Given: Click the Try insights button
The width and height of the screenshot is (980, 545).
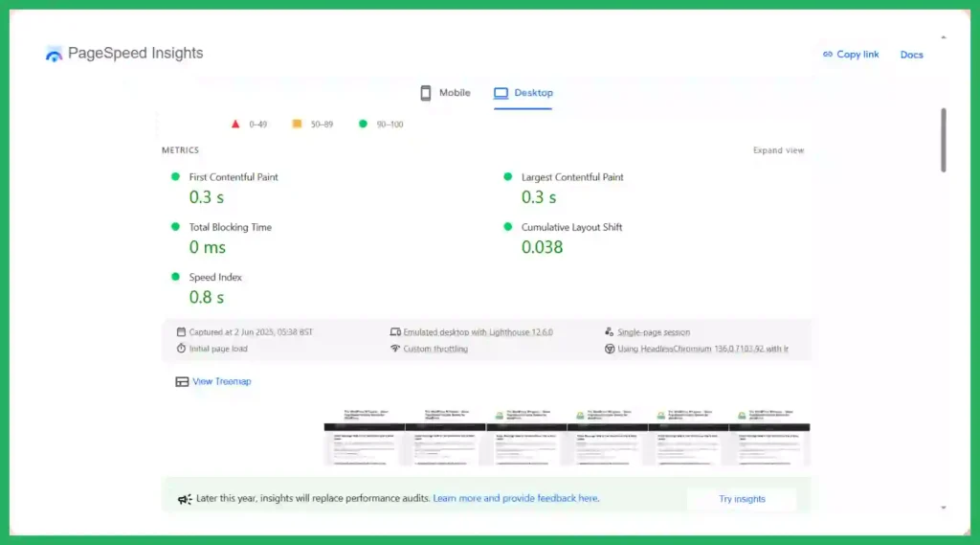Looking at the screenshot, I should [x=742, y=499].
